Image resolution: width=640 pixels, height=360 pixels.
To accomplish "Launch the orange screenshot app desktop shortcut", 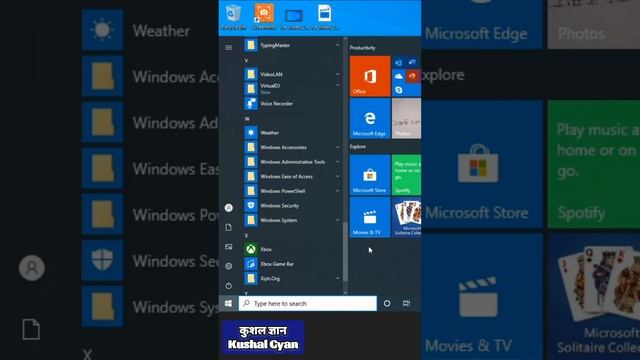I will tap(264, 17).
